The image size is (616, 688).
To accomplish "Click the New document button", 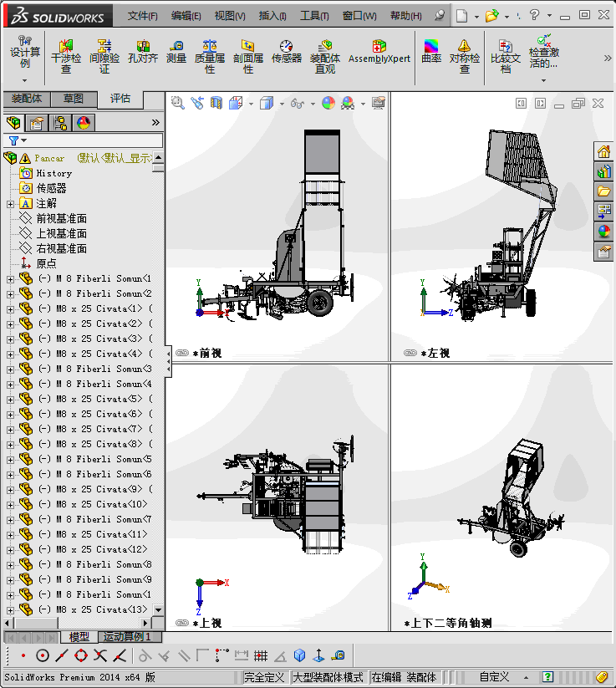I will click(461, 16).
